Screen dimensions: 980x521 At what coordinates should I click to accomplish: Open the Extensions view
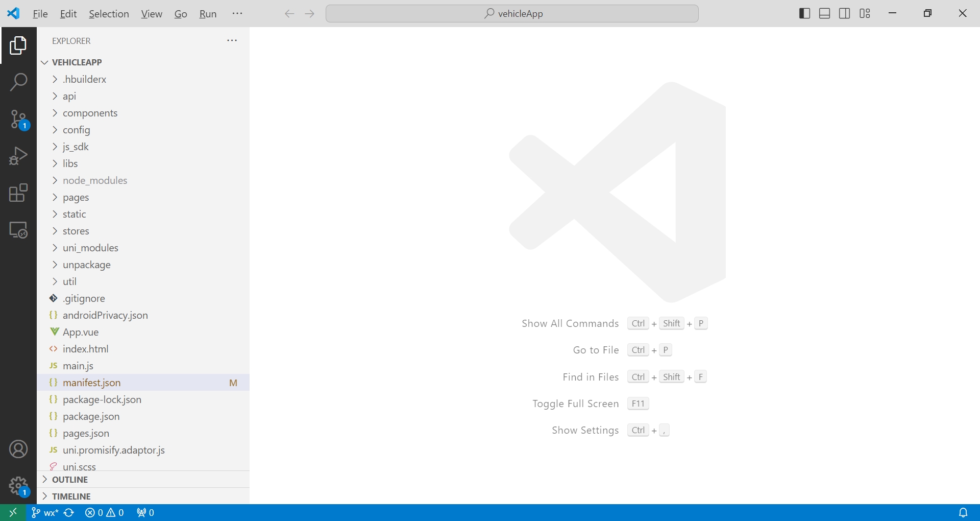pos(18,193)
